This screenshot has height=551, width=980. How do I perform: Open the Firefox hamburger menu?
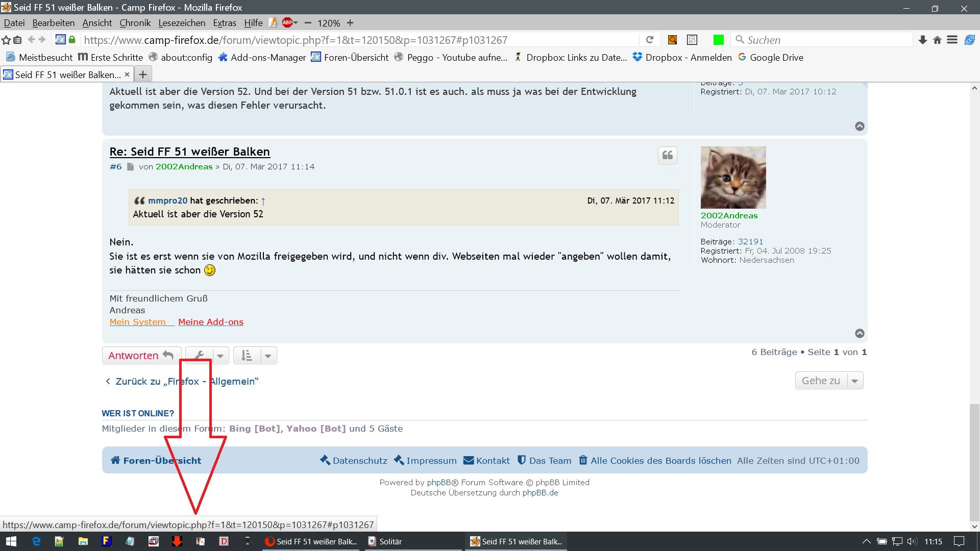952,40
